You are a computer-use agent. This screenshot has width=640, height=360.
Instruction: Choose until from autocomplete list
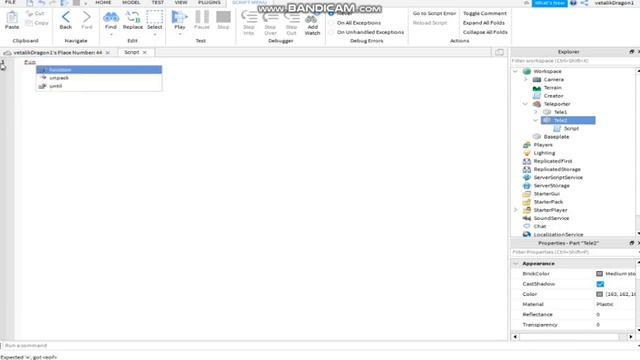pos(99,86)
